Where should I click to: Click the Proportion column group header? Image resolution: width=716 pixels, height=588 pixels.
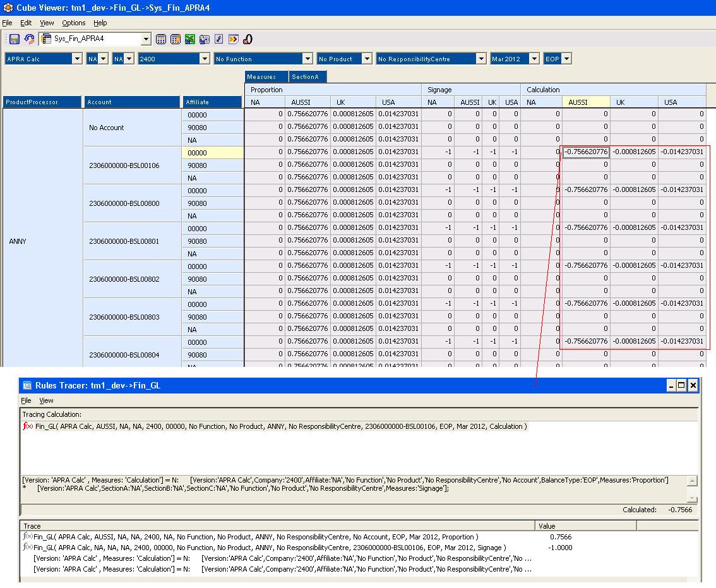(x=333, y=90)
